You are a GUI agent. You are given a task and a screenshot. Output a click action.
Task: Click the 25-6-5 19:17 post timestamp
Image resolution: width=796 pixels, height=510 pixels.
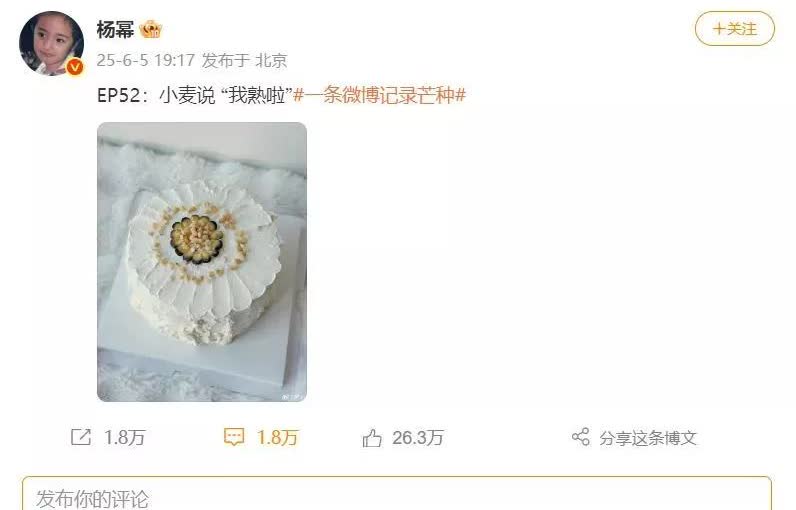[x=146, y=60]
